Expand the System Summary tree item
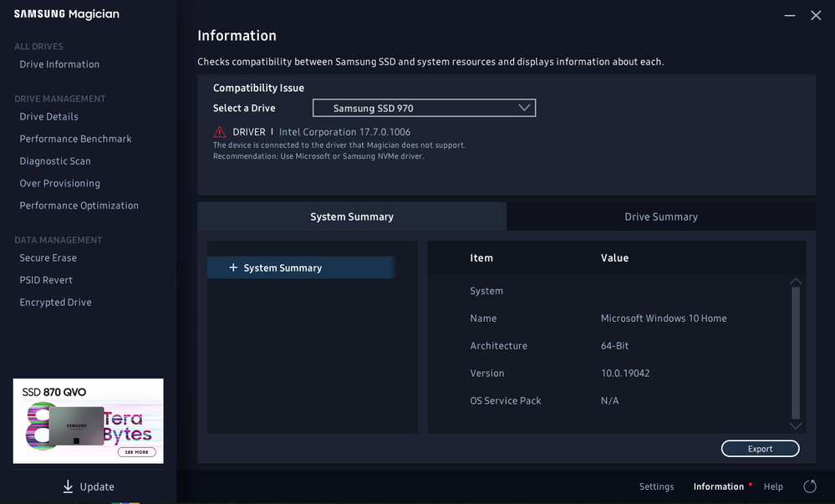Image resolution: width=835 pixels, height=504 pixels. point(300,267)
